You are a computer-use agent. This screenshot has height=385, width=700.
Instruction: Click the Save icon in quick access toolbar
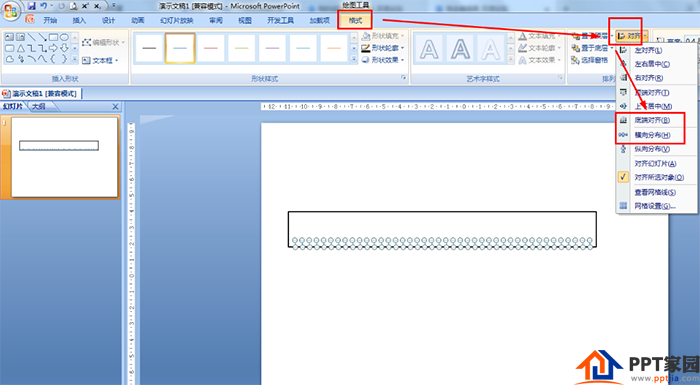pyautogui.click(x=31, y=6)
